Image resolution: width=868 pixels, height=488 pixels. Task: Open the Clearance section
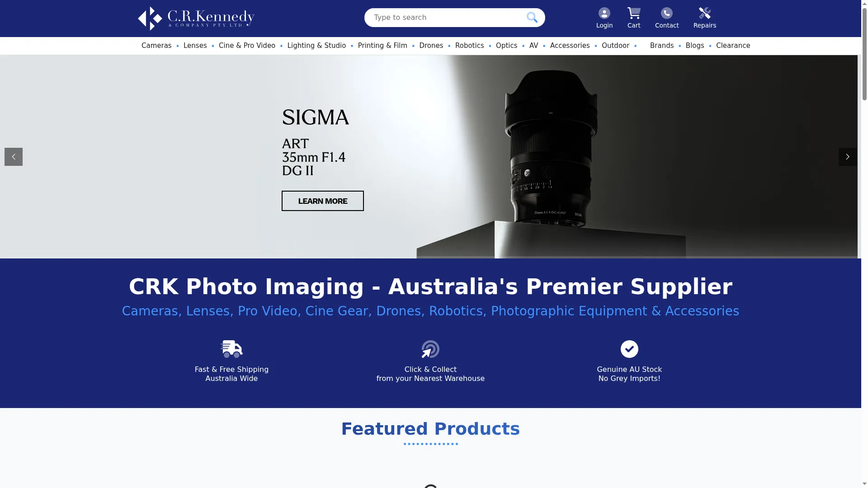[733, 46]
